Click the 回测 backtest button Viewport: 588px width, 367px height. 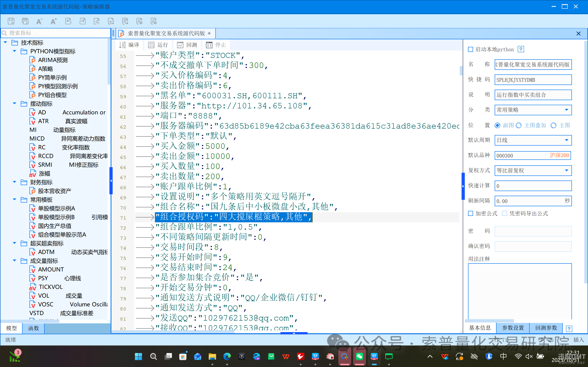(x=187, y=45)
